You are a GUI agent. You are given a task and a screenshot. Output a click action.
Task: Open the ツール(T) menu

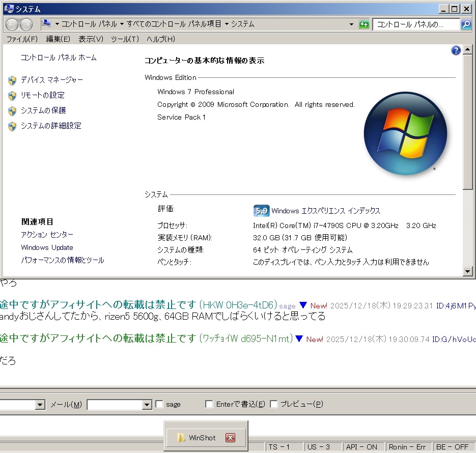[125, 39]
